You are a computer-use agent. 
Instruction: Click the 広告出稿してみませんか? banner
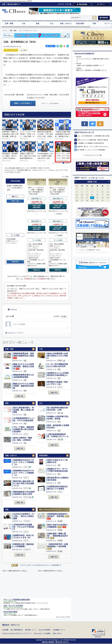[x=92, y=223]
